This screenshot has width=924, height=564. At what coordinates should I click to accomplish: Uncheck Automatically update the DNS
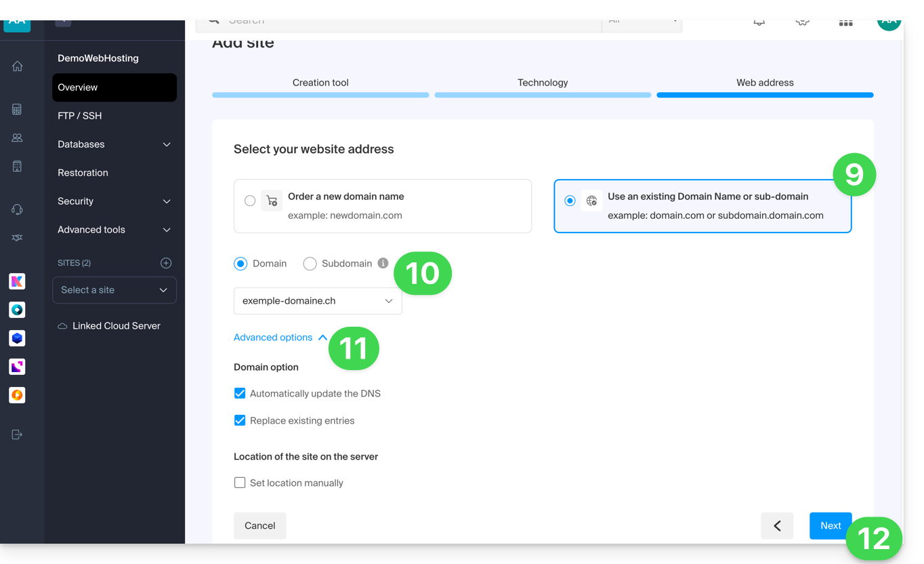240,393
